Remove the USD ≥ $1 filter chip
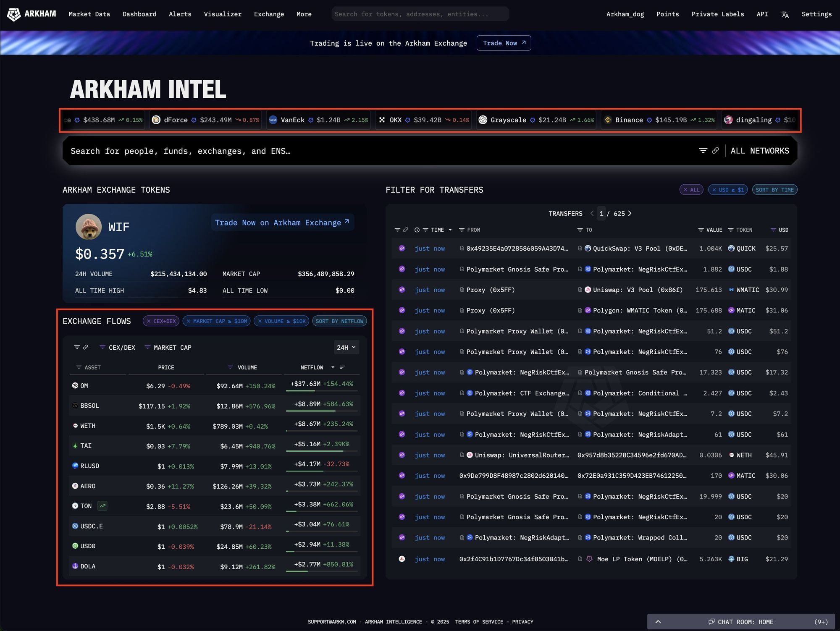 tap(714, 190)
